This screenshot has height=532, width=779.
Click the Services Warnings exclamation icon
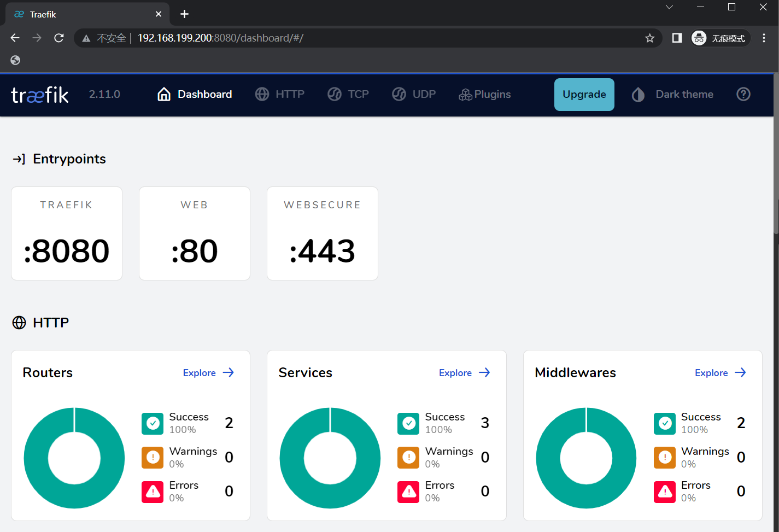pos(408,457)
